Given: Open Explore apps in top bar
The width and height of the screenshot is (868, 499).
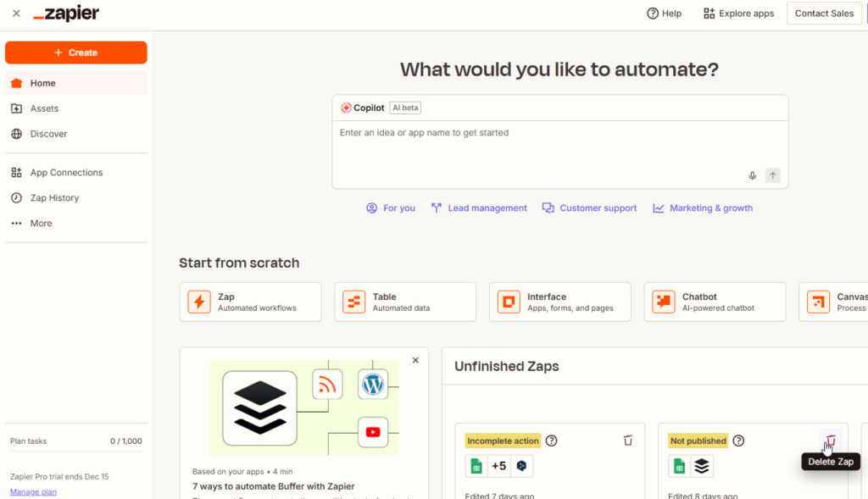Looking at the screenshot, I should click(738, 14).
